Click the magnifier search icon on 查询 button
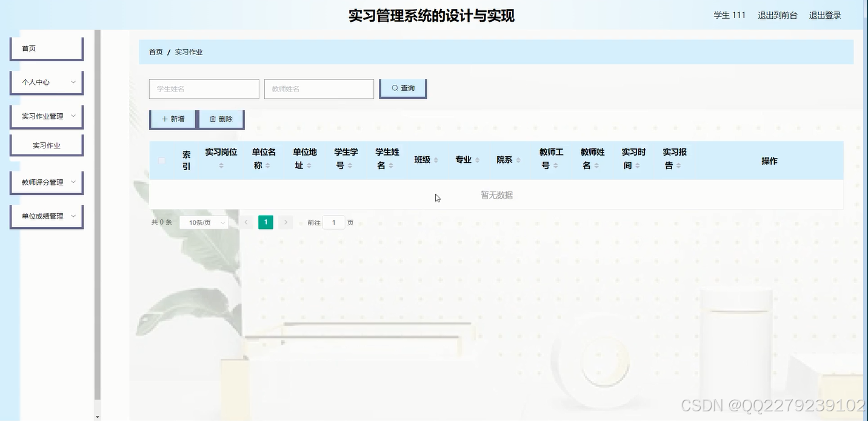The image size is (868, 421). click(395, 88)
